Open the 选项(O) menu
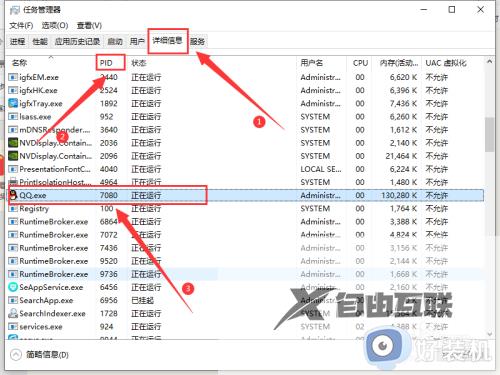 [x=55, y=25]
